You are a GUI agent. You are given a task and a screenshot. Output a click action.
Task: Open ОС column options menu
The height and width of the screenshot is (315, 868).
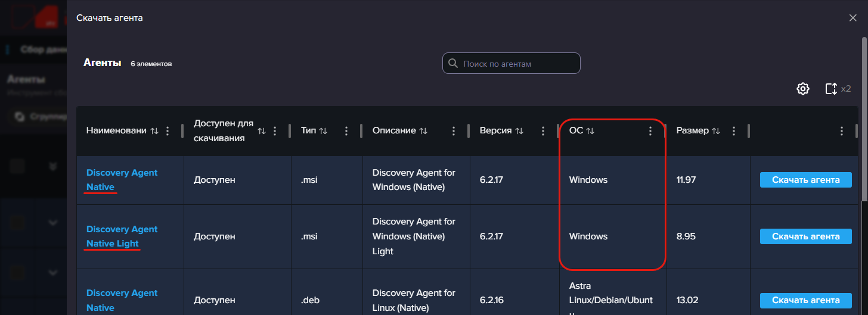click(650, 131)
